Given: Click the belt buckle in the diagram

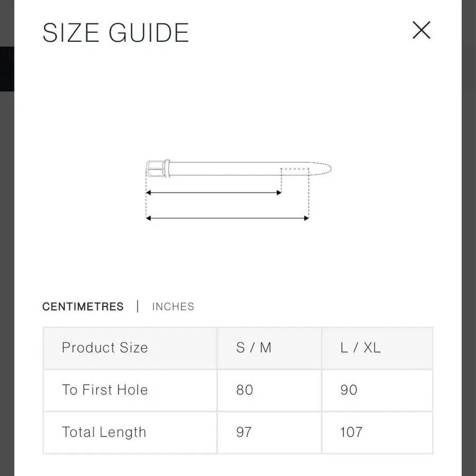Looking at the screenshot, I should (155, 169).
